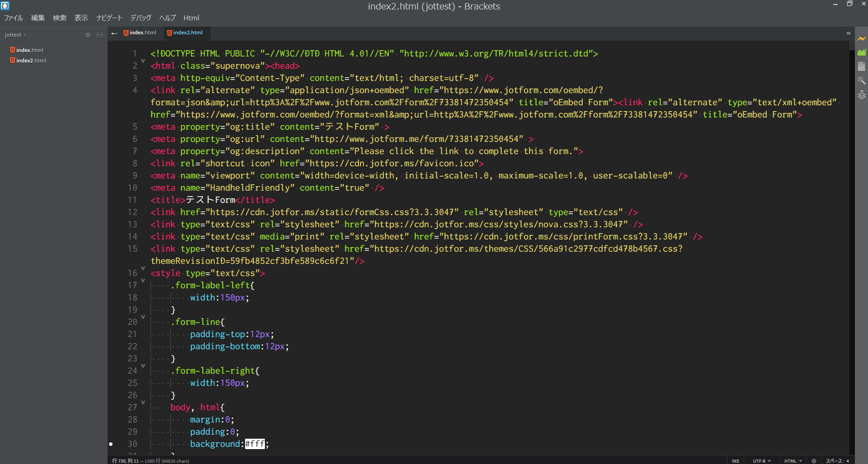Open the 検索 menu
Image resolution: width=868 pixels, height=464 pixels.
click(x=60, y=18)
